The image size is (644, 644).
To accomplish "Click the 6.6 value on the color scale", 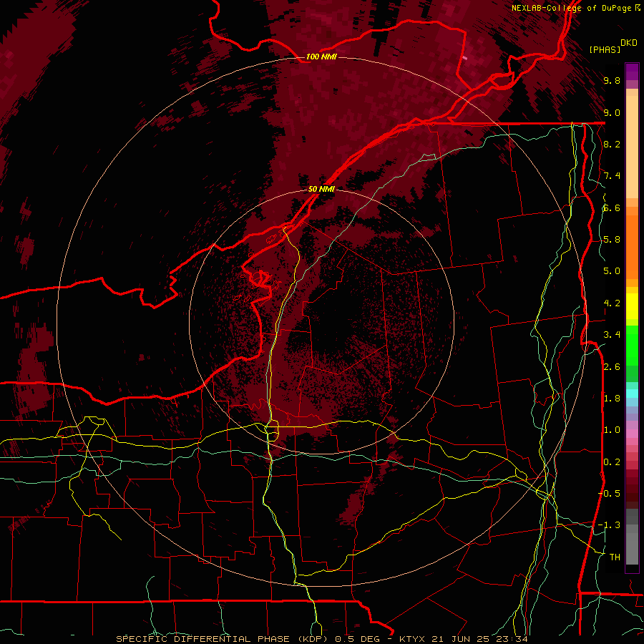I will pyautogui.click(x=612, y=208).
